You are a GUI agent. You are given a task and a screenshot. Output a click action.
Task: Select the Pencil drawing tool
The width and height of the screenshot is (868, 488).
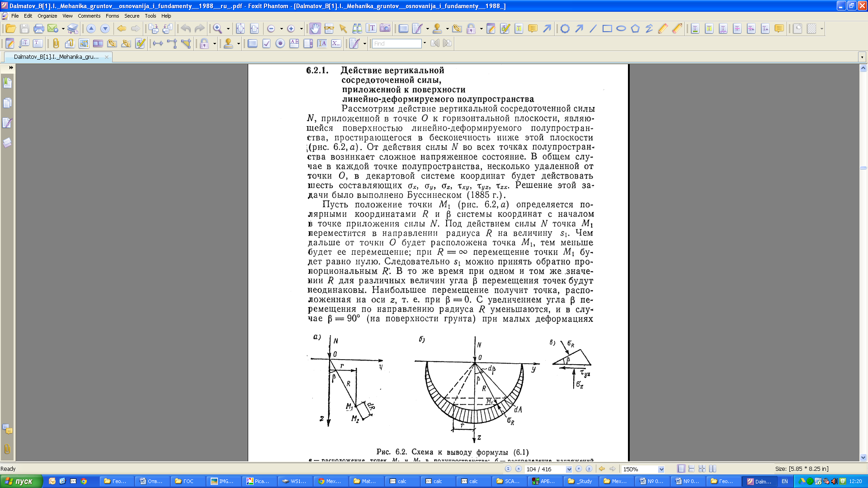click(x=663, y=29)
